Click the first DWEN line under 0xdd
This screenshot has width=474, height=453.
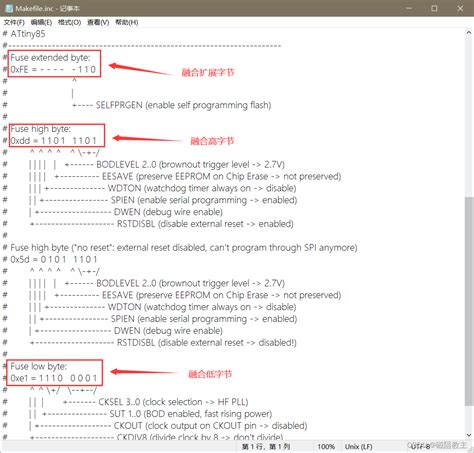129,212
